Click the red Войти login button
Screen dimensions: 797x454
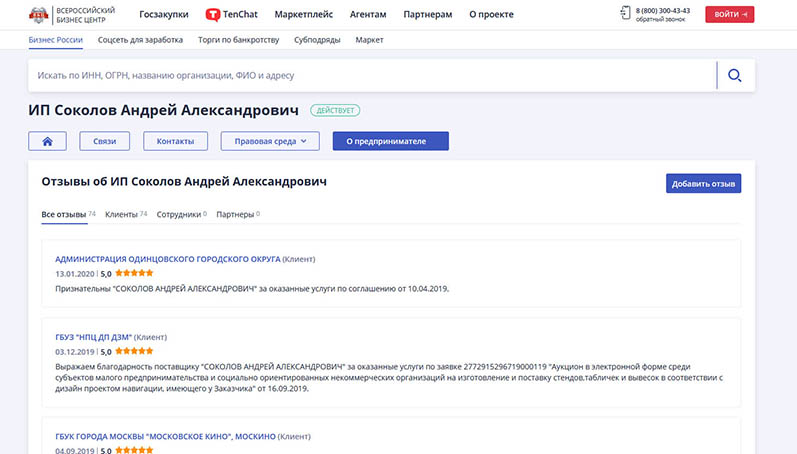coord(729,14)
